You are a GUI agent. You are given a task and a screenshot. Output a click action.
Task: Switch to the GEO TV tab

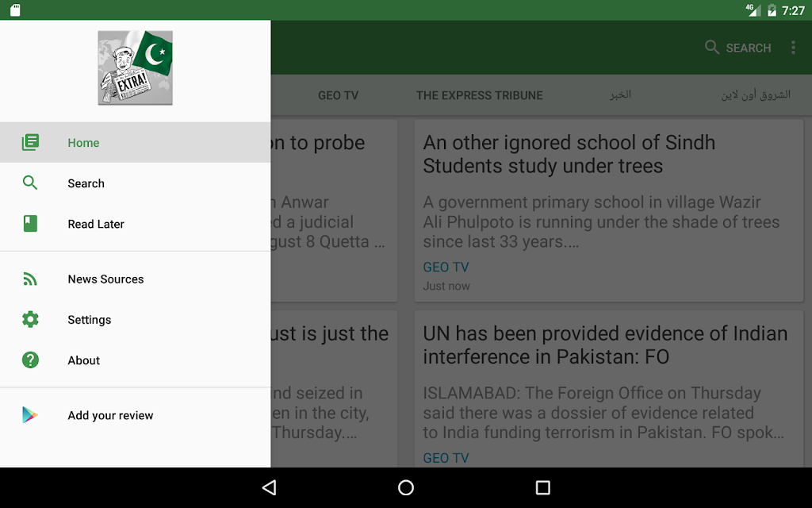coord(338,95)
